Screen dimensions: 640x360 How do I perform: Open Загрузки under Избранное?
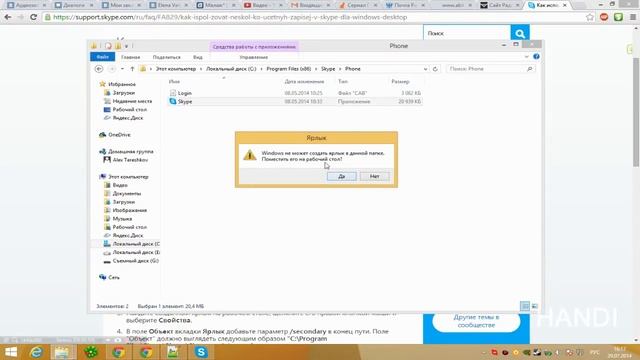123,93
